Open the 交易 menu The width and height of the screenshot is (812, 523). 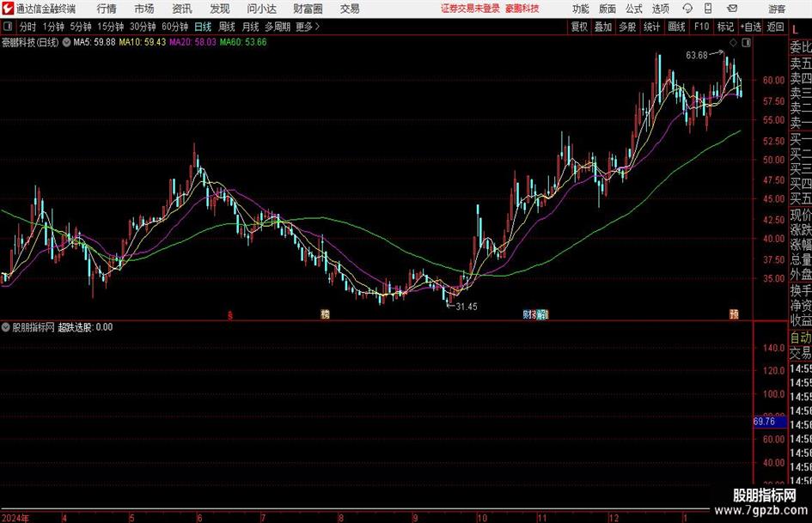(350, 9)
